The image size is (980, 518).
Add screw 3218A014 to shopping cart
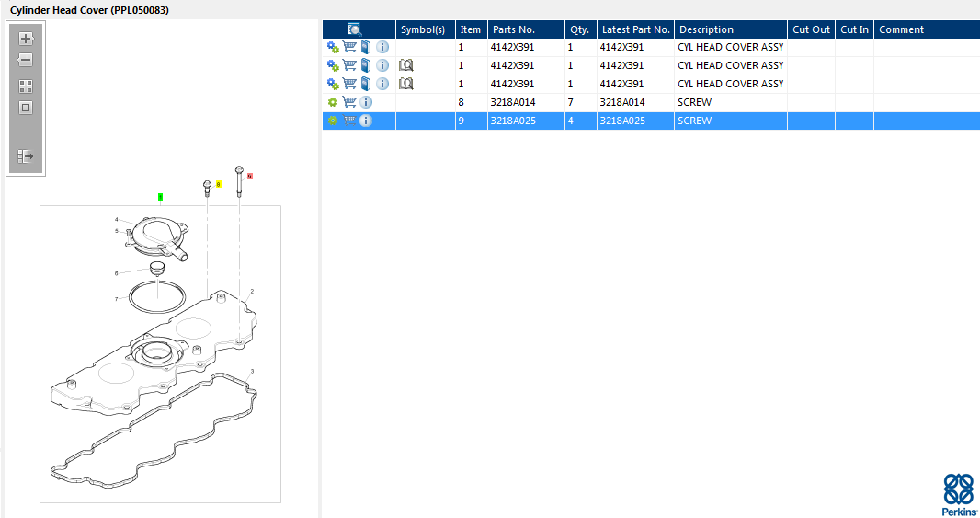(349, 101)
